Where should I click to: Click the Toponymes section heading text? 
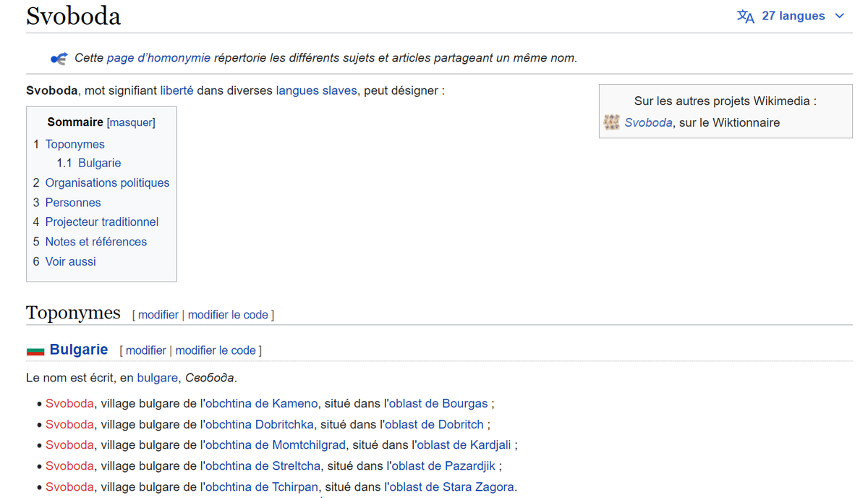[73, 313]
